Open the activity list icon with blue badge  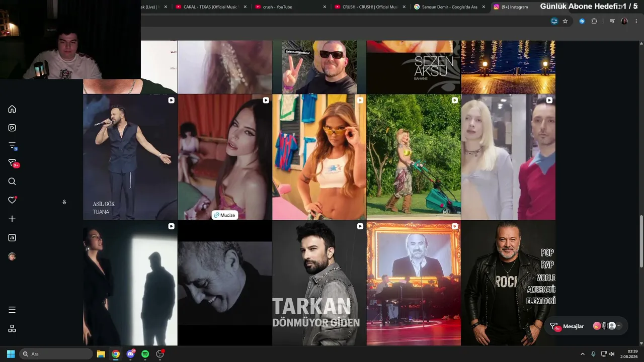tap(13, 146)
